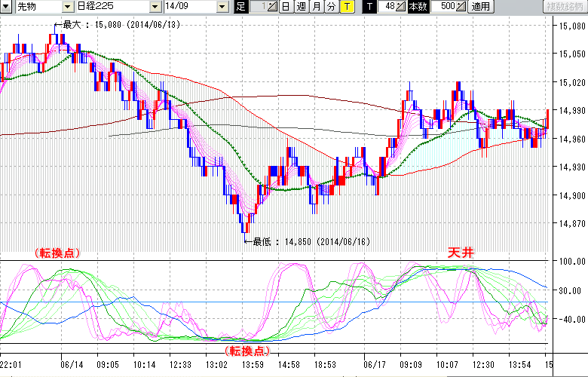Switch chart to 週 (weekly) bars
The width and height of the screenshot is (588, 377).
click(301, 7)
